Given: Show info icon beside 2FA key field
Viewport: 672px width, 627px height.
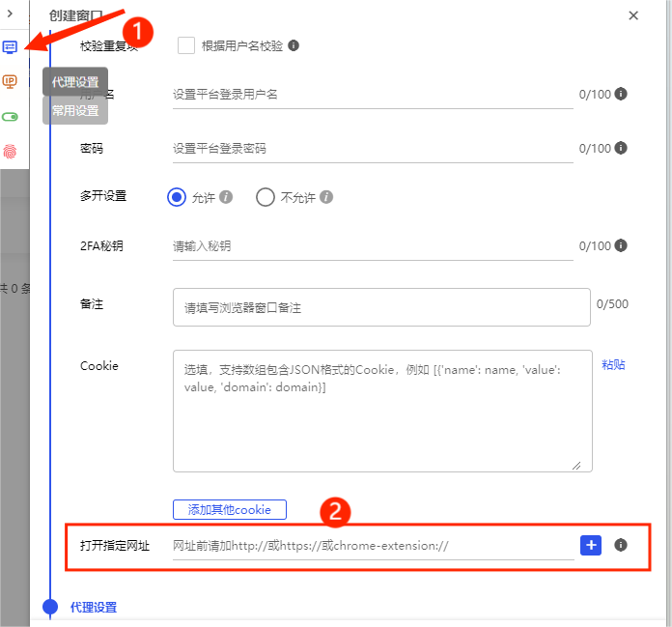Looking at the screenshot, I should (621, 245).
